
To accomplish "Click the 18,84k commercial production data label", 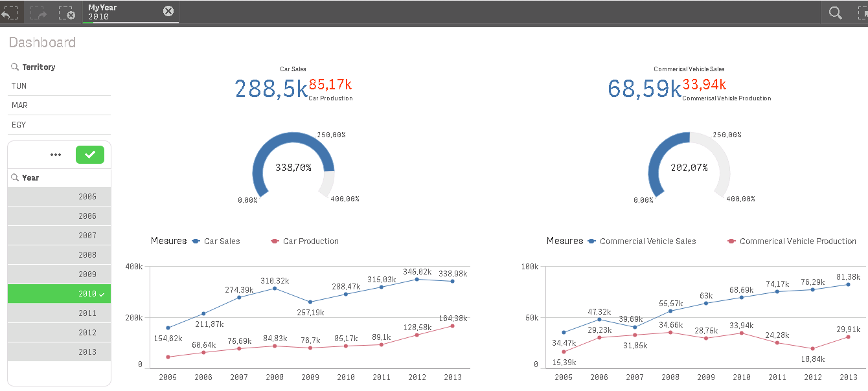I will (x=813, y=358).
